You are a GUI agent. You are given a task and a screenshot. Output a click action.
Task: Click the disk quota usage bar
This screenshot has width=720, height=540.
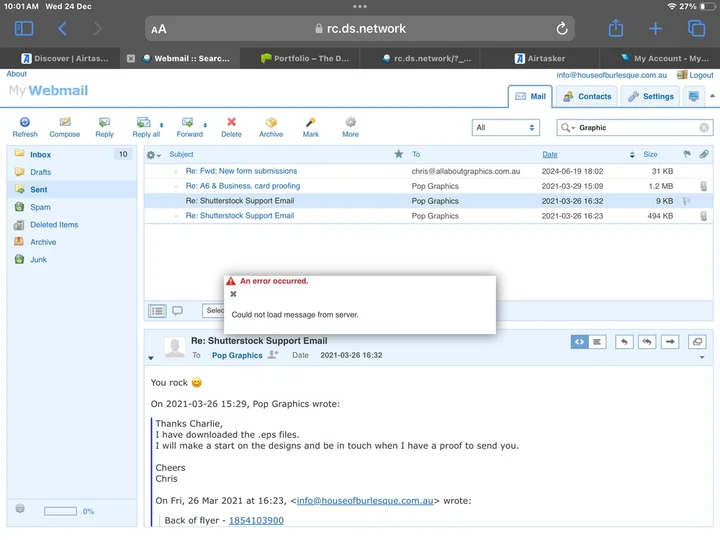pos(60,511)
